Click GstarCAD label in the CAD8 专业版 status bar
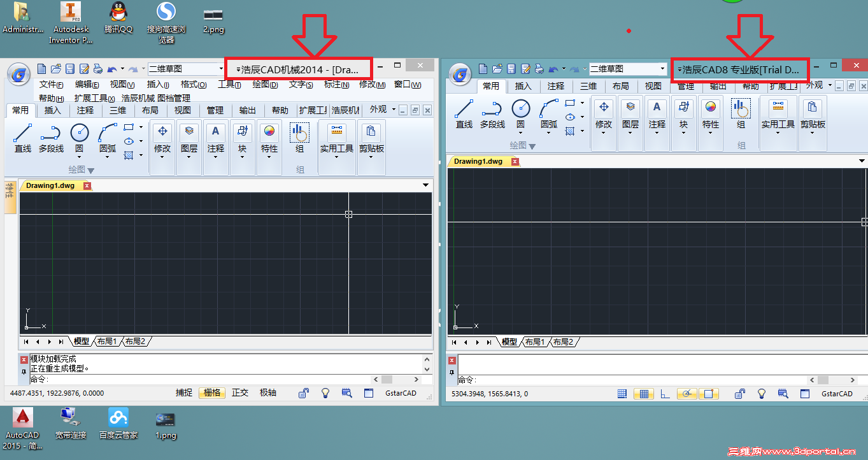The height and width of the screenshot is (460, 868). pyautogui.click(x=837, y=394)
